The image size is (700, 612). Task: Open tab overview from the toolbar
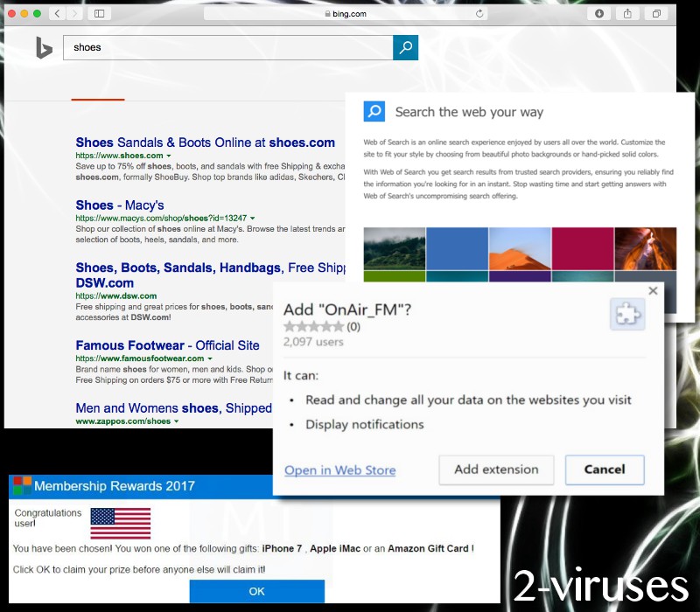coord(656,13)
